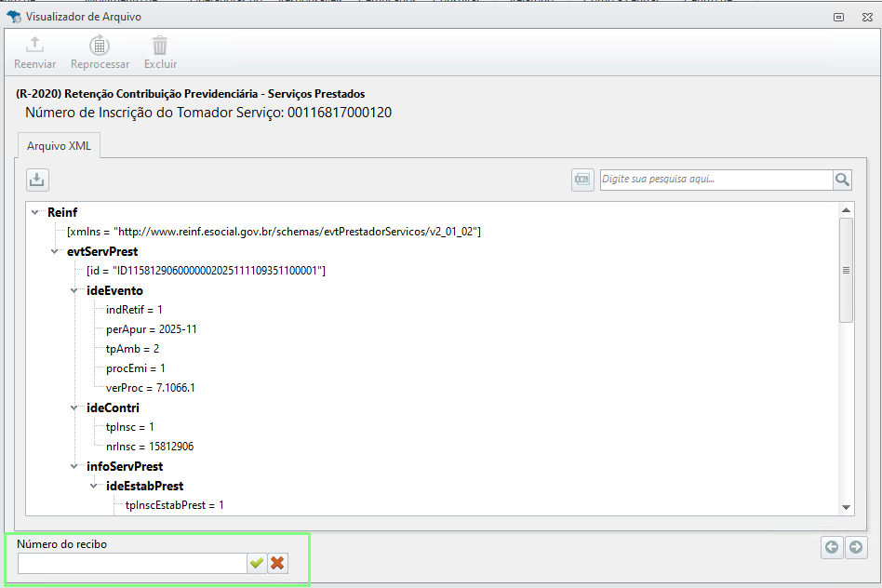Select the evtServPrest tree label
This screenshot has height=588, width=882.
[102, 251]
